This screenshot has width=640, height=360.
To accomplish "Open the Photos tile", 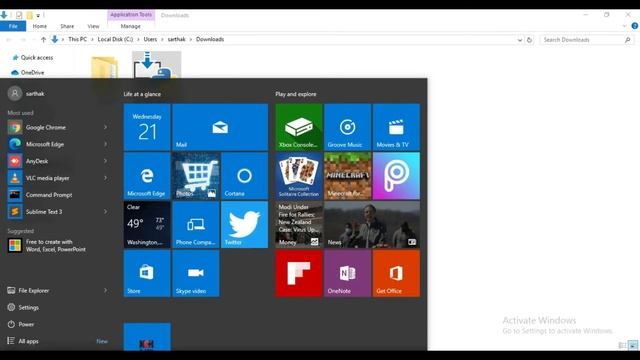I will pos(196,176).
